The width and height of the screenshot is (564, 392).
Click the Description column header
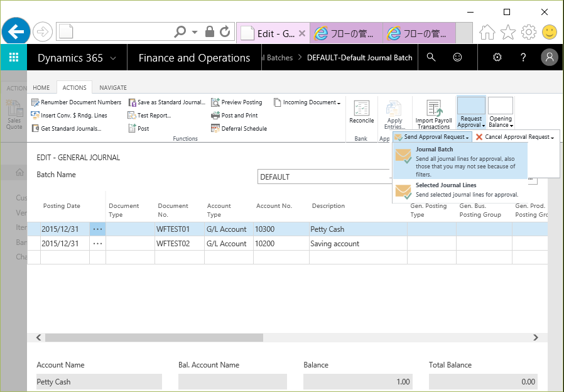coord(328,205)
